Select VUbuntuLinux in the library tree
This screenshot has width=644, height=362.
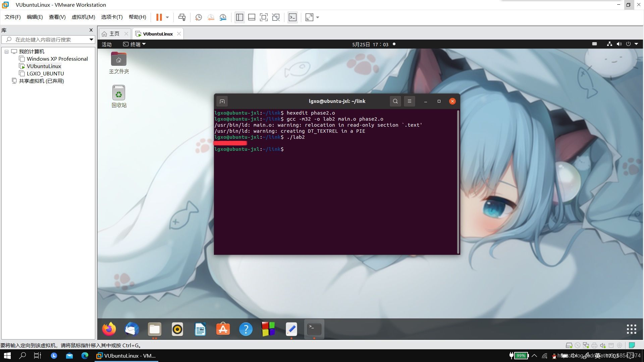point(44,66)
